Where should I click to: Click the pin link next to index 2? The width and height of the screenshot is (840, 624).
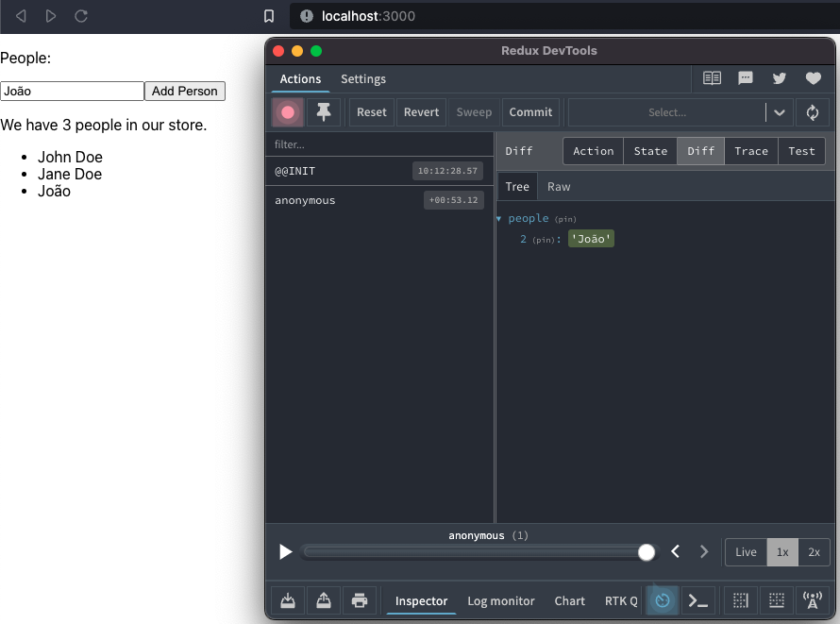[x=544, y=240]
